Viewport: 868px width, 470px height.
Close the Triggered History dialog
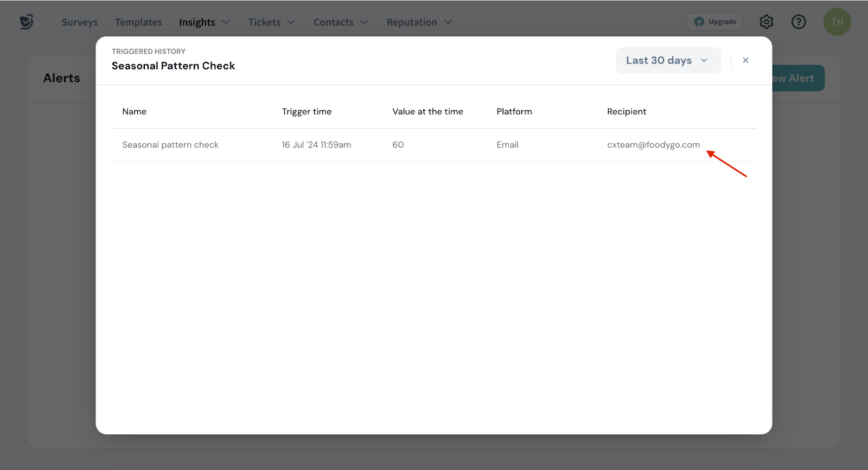[x=745, y=60]
